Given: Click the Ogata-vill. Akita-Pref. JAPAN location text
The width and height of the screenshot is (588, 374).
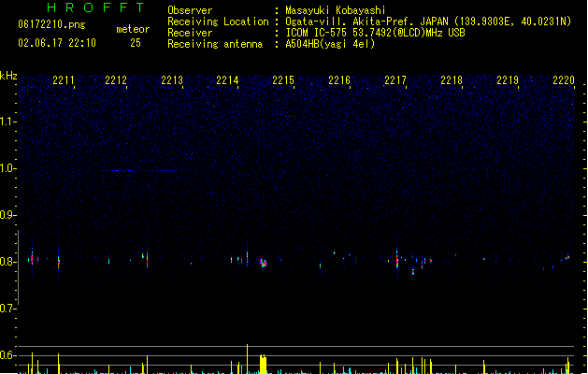Looking at the screenshot, I should click(366, 22).
